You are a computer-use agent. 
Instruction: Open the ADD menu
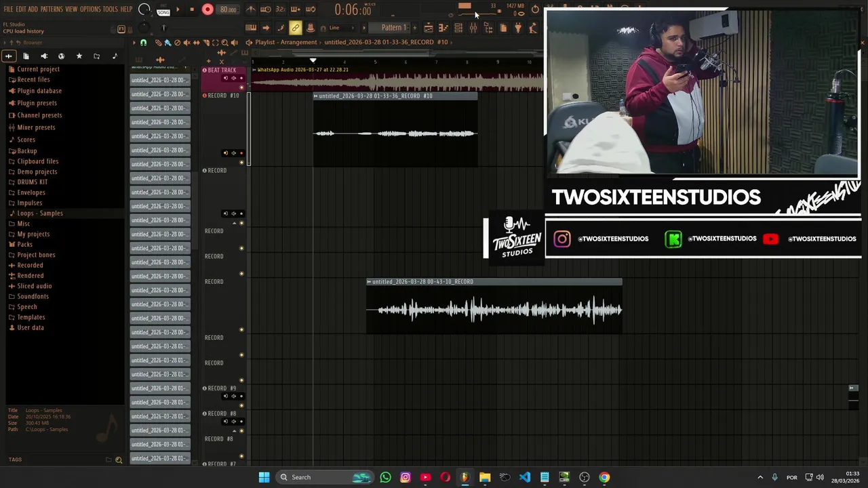pyautogui.click(x=33, y=9)
